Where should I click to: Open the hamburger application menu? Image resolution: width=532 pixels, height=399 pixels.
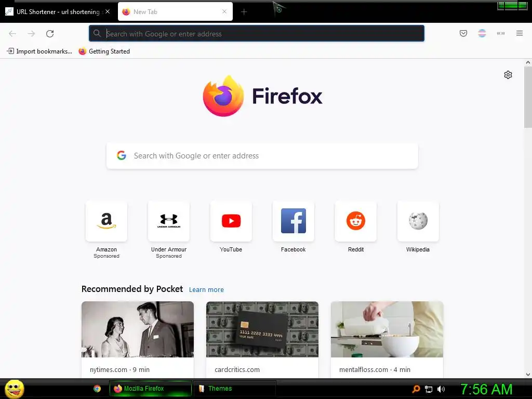(x=520, y=33)
